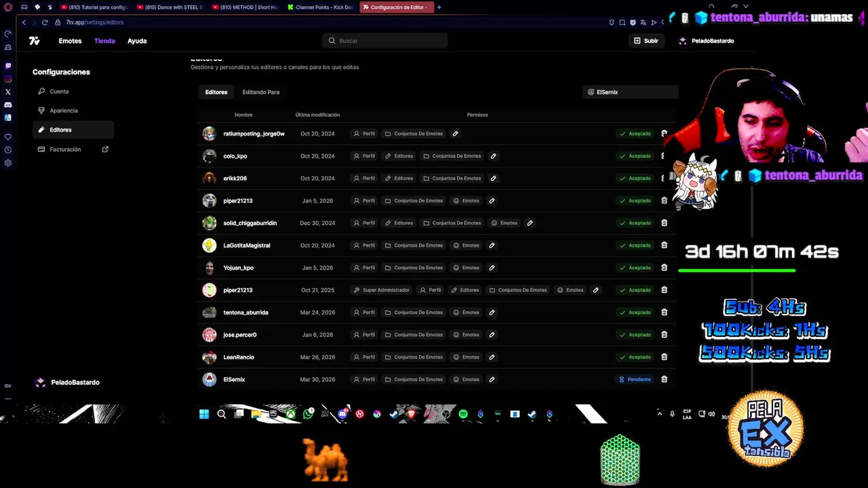Open Spotify from the taskbar
The image size is (868, 488).
[463, 414]
